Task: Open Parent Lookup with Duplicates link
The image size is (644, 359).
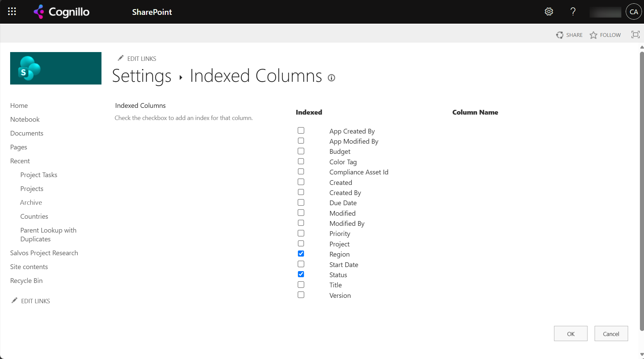Action: 48,235
